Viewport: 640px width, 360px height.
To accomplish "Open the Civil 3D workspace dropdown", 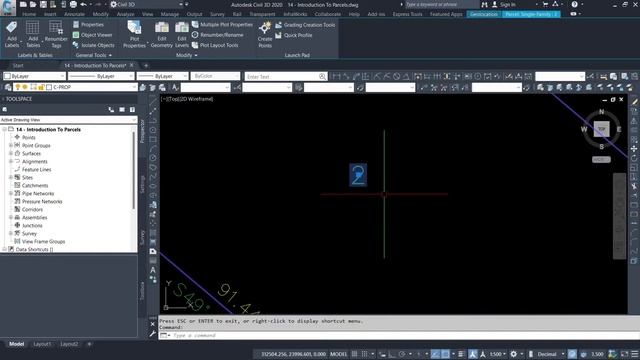I will coord(149,4).
